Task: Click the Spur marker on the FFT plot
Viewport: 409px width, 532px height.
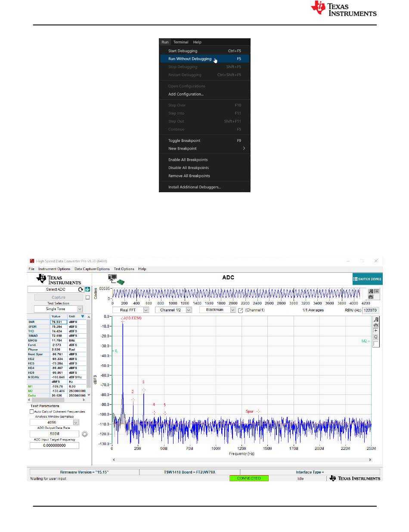Action: click(x=258, y=411)
